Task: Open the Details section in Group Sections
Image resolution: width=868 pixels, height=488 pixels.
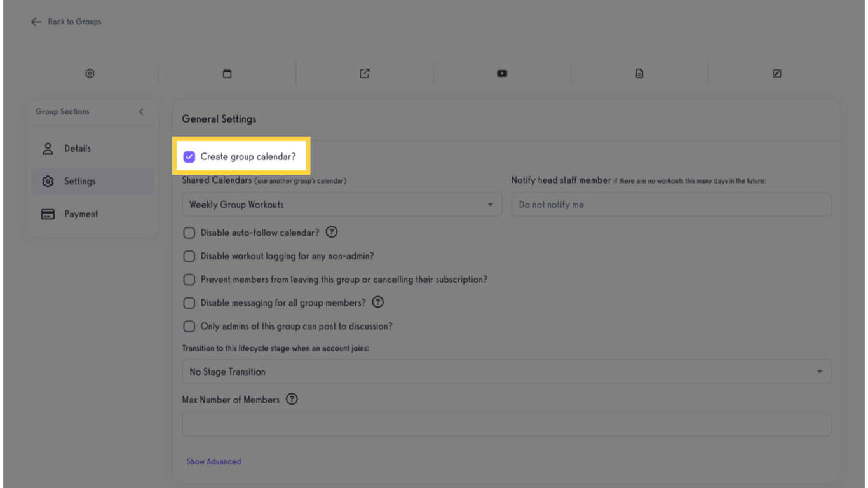Action: click(x=78, y=148)
